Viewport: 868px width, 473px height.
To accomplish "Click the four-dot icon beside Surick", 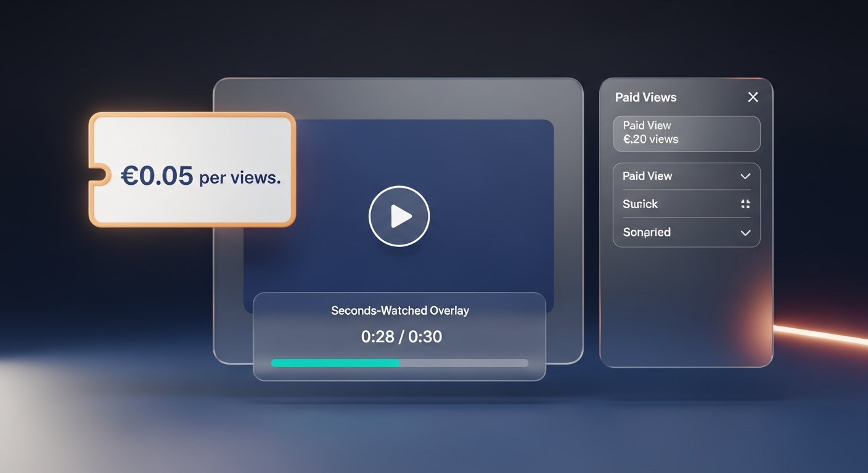I will tap(745, 204).
